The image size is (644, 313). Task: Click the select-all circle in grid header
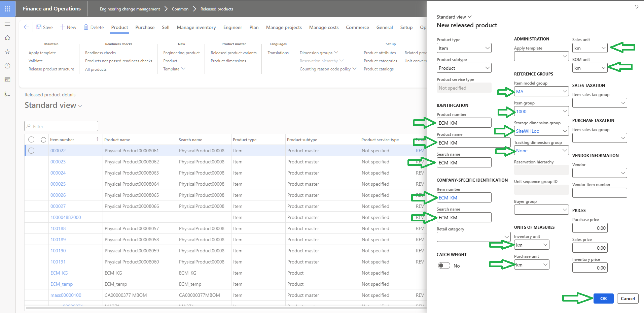(31, 139)
